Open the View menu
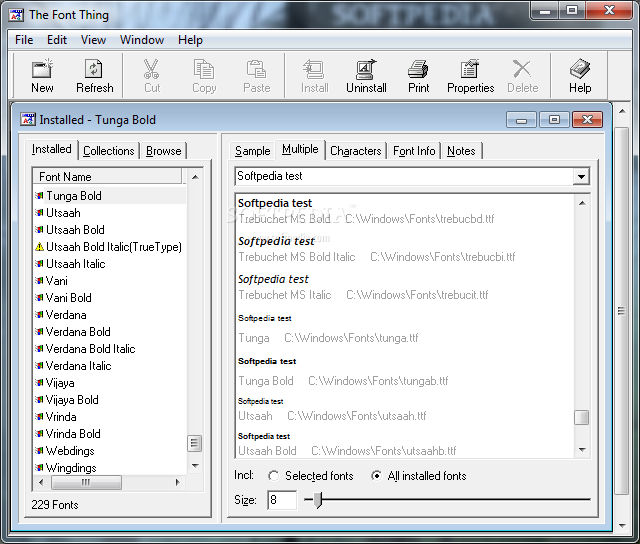This screenshot has height=544, width=640. 93,40
